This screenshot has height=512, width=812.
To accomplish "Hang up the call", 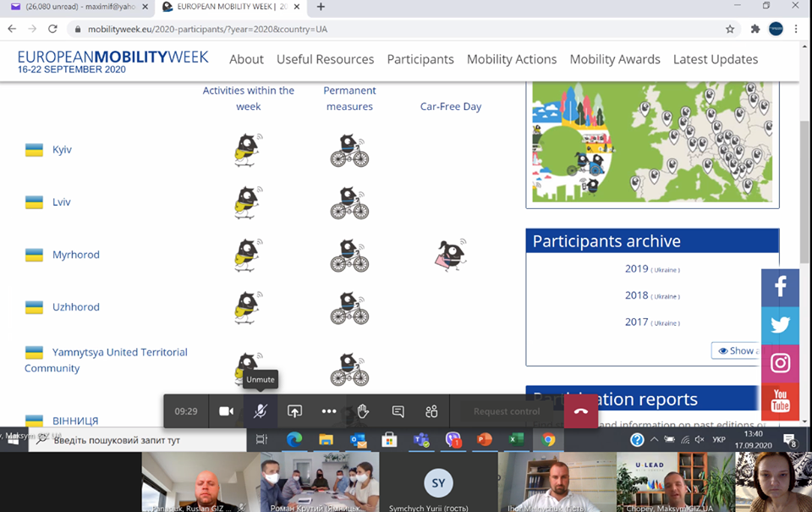I will point(580,411).
